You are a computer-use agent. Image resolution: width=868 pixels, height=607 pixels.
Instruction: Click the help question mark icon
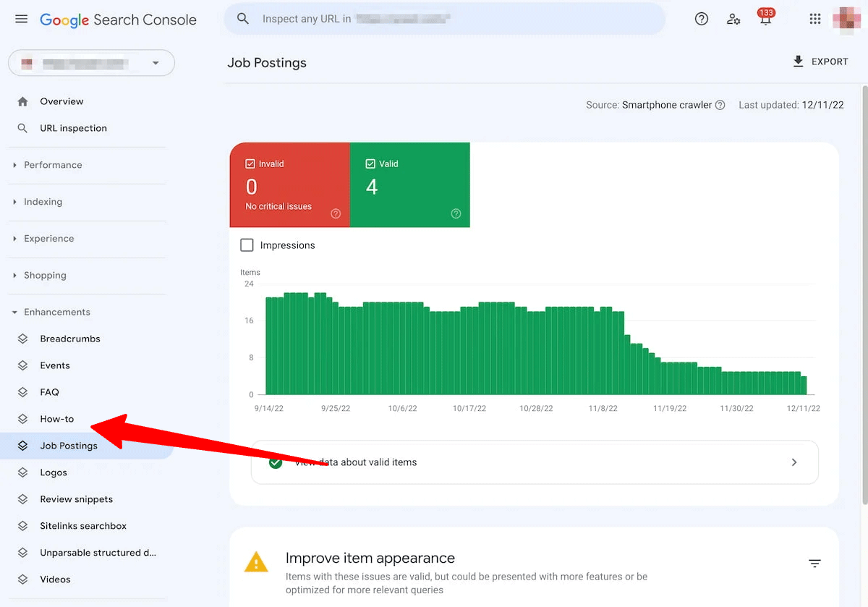click(701, 19)
